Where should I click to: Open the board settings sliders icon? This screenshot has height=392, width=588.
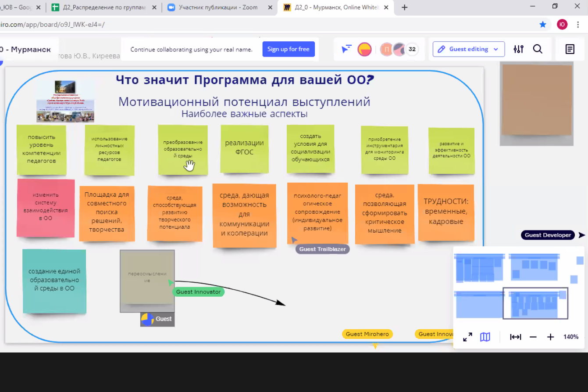coord(518,49)
